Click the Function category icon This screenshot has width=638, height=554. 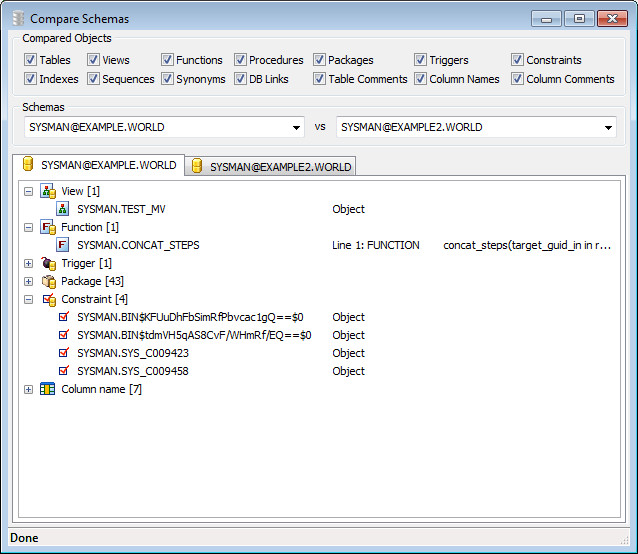[x=48, y=227]
